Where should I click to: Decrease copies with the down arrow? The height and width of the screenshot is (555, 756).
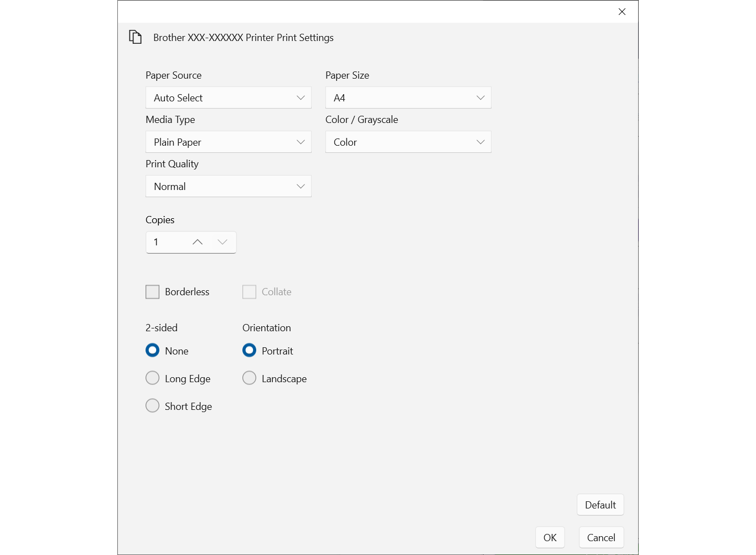point(222,242)
